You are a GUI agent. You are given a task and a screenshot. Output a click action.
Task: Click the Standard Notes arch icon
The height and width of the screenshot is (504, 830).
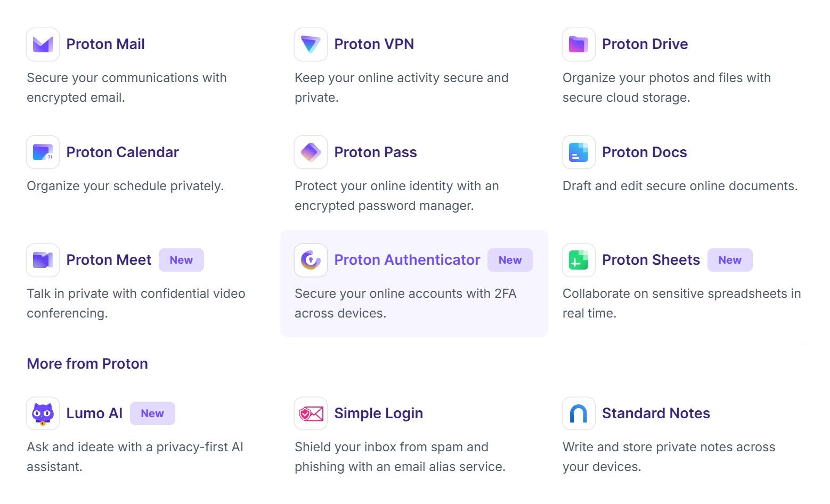tap(579, 413)
